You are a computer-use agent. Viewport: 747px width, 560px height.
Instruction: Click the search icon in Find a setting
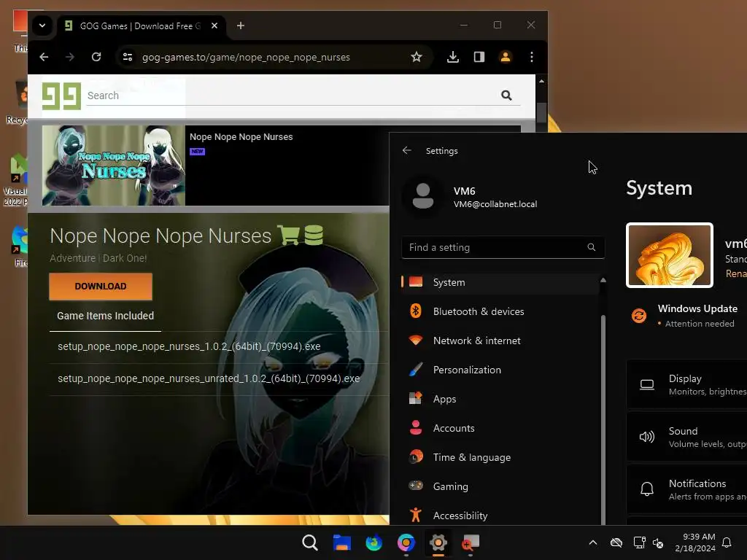(591, 247)
